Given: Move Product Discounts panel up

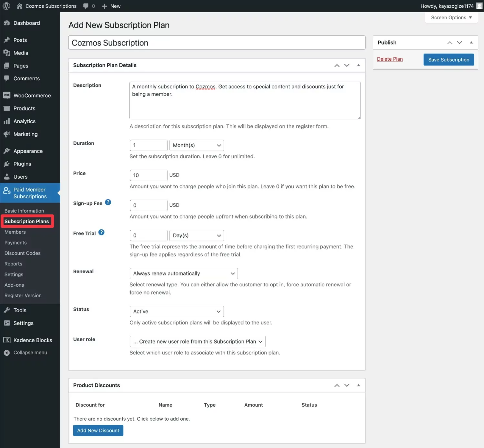Looking at the screenshot, I should coord(337,385).
